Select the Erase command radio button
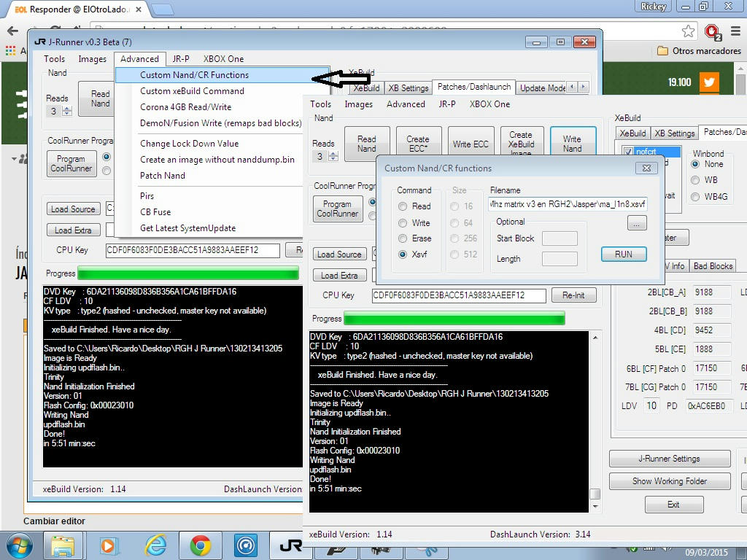The width and height of the screenshot is (747, 560). tap(403, 238)
